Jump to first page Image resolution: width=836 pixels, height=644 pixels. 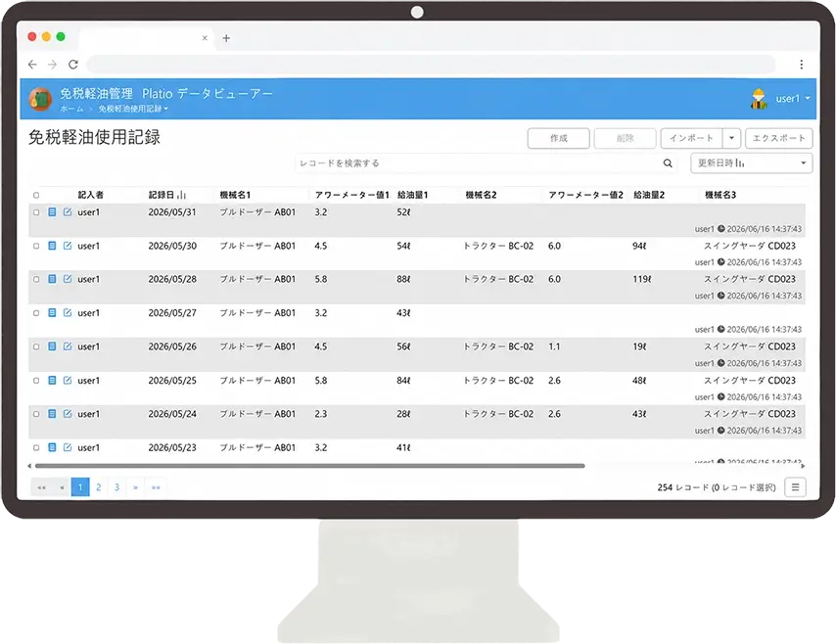tap(41, 487)
